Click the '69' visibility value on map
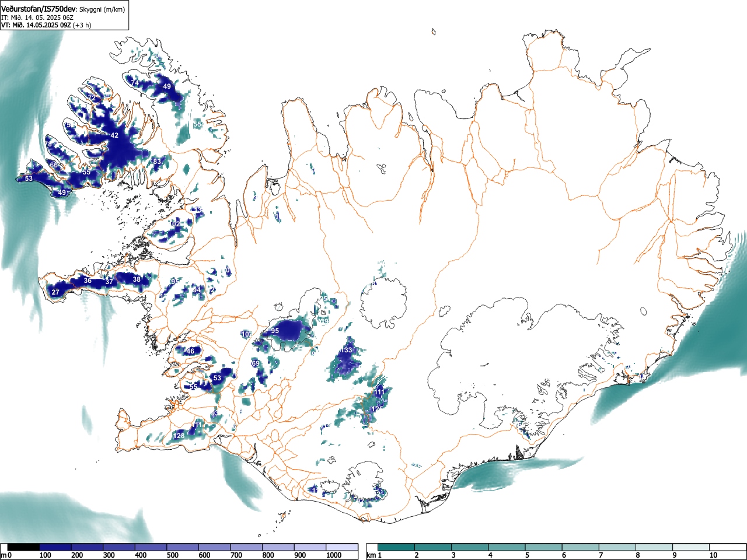Screen dimensions: 747x560 click(x=255, y=363)
